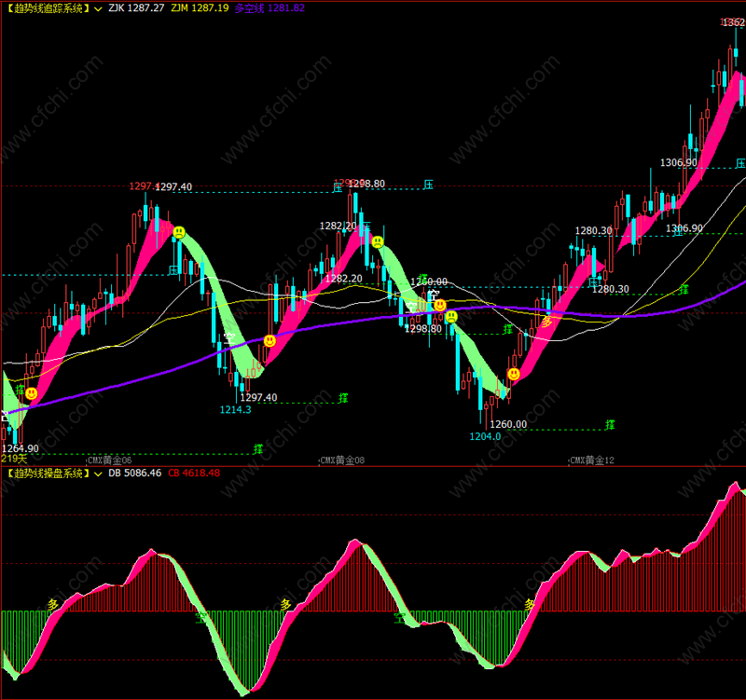Click the cyan 1214.3 low label
The image size is (746, 700).
point(235,409)
